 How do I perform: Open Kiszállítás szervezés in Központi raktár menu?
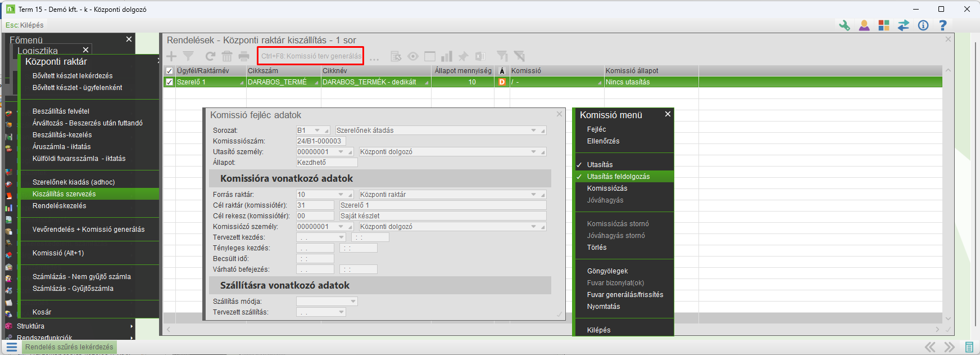coord(89,194)
